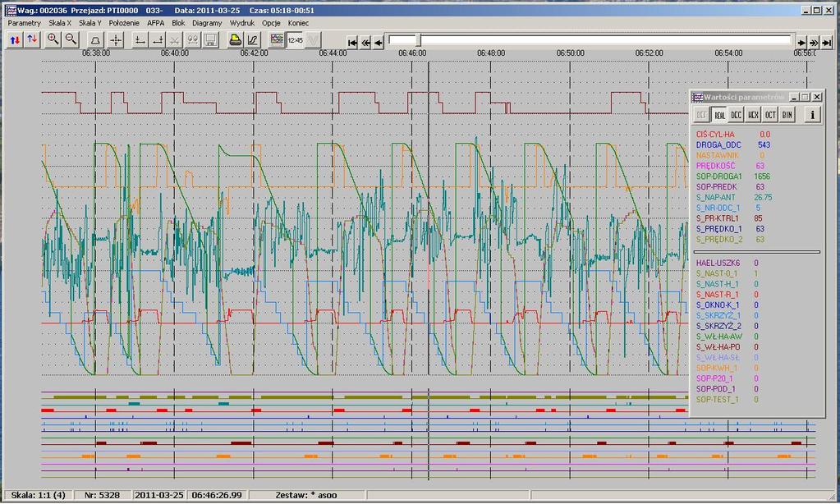Open the parameter values panel icon
This screenshot has width=840, height=504.
pos(277,39)
